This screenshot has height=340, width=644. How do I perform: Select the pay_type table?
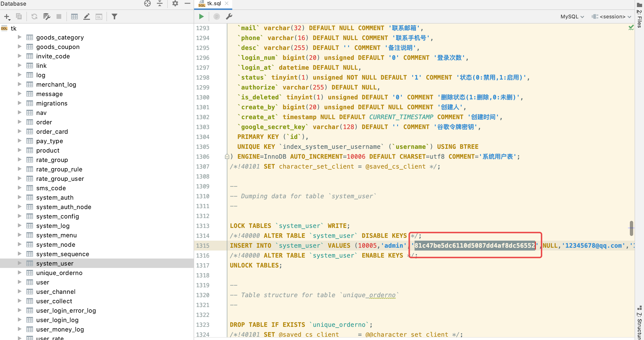tap(49, 141)
